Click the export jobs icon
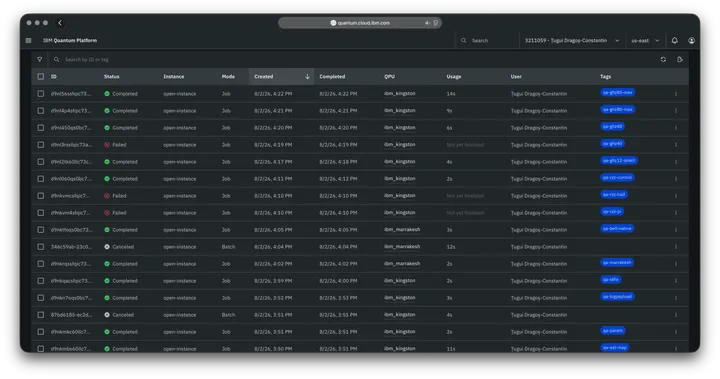 [680, 59]
